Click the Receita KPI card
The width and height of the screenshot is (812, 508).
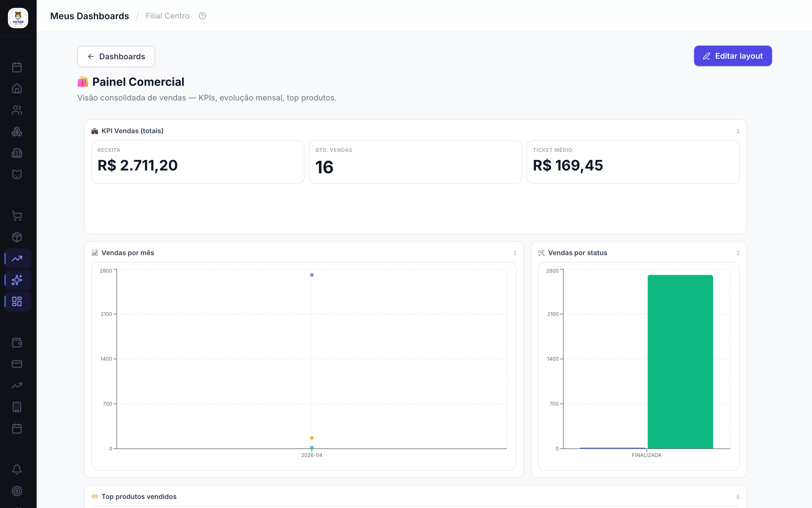pyautogui.click(x=198, y=162)
